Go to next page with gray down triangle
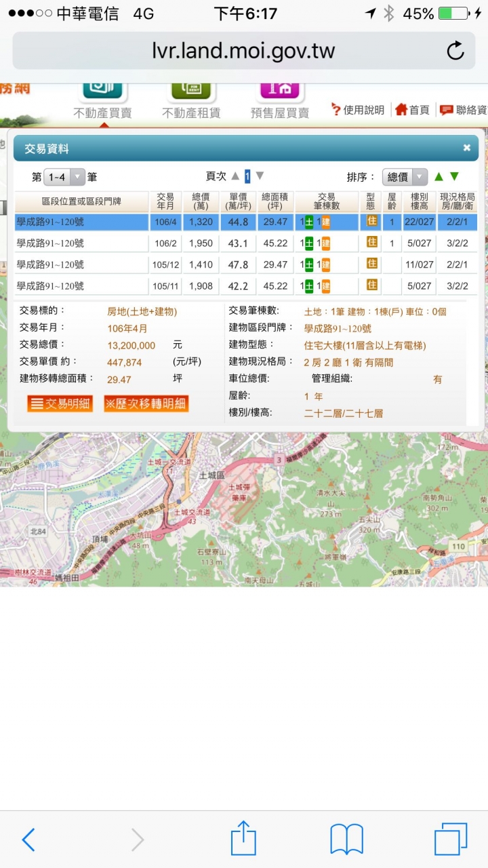Screen dimensions: 488x868 pyautogui.click(x=260, y=176)
